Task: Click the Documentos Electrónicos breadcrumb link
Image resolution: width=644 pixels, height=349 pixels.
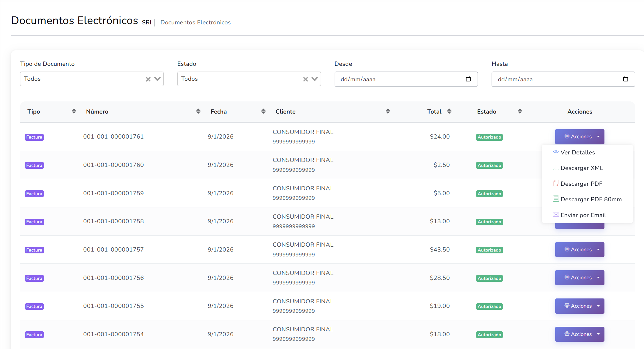Action: [x=195, y=23]
